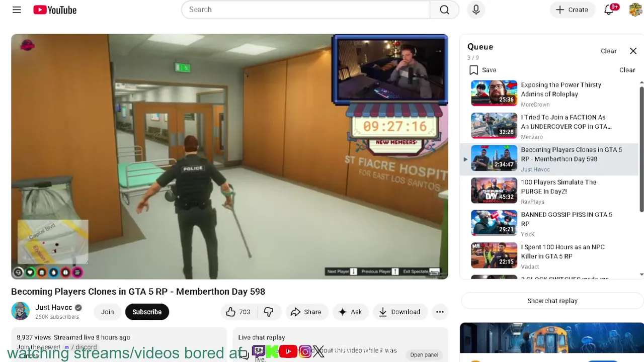The image size is (644, 362).
Task: Click the Twitch icon in overlay
Action: pyautogui.click(x=259, y=351)
